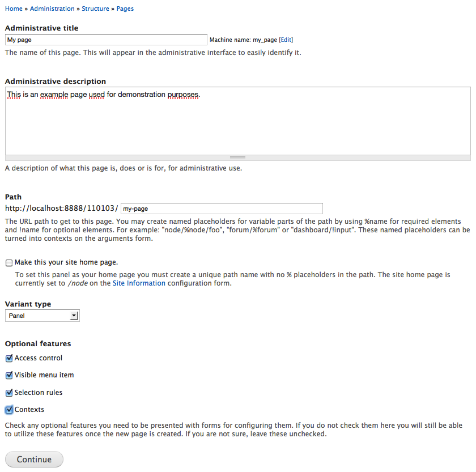Viewport: 476px width, 472px height.
Task: Click the Optional features heading
Action: pyautogui.click(x=38, y=344)
